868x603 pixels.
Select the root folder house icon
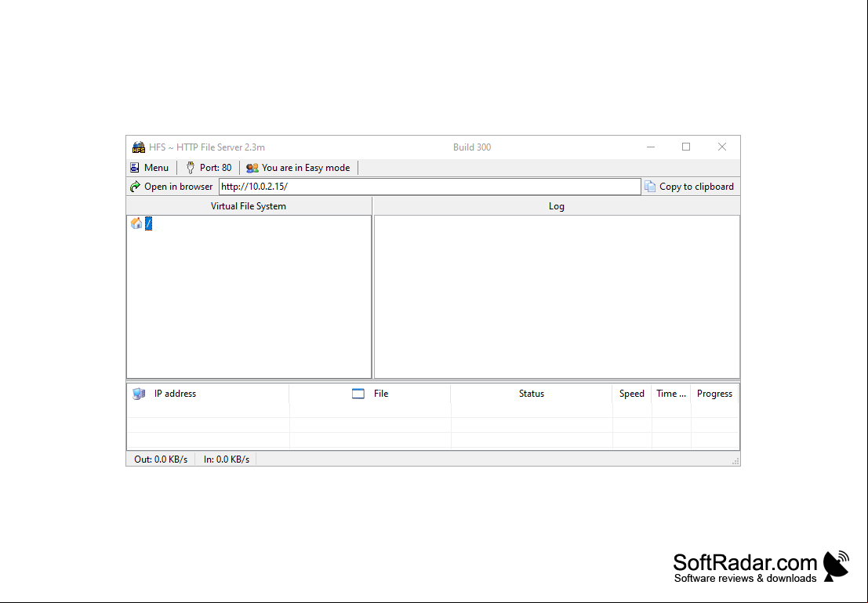point(136,223)
